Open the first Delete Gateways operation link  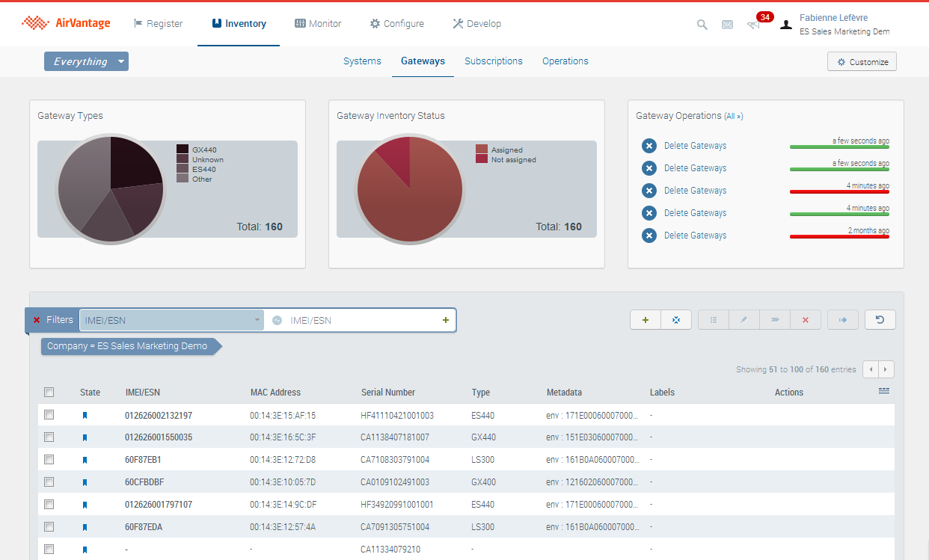click(695, 146)
